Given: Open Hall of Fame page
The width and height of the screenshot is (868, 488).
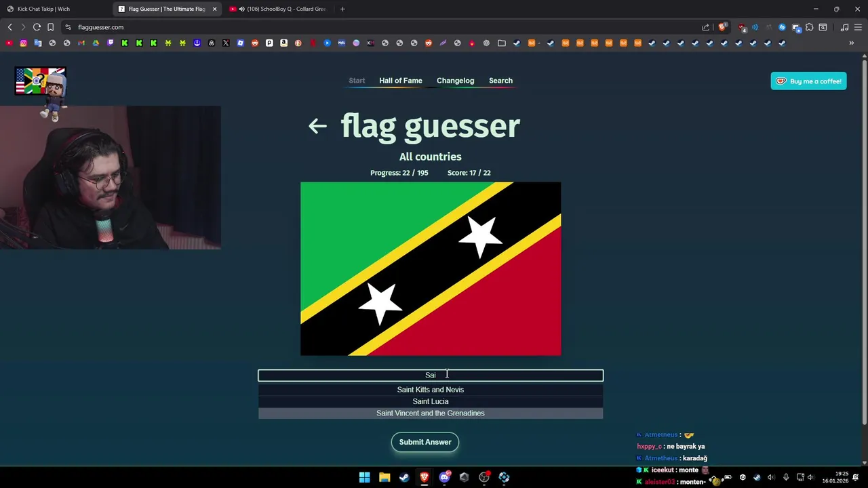Looking at the screenshot, I should pos(400,81).
